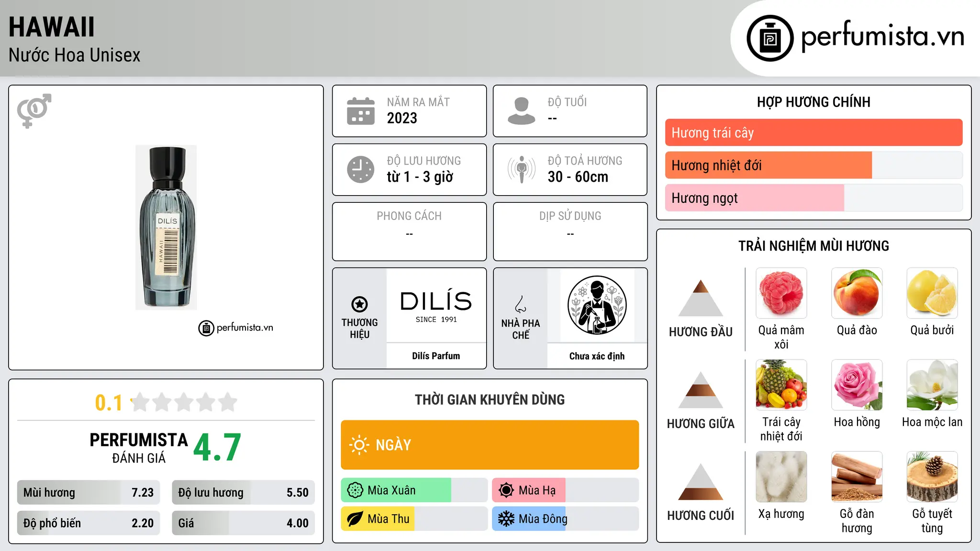This screenshot has width=980, height=551.
Task: Open the Xạ hương musk note image
Action: click(781, 477)
